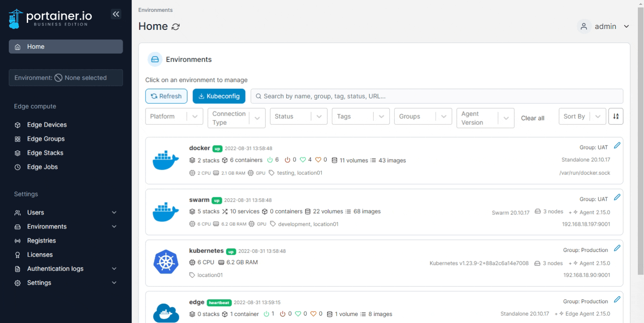This screenshot has width=644, height=323.
Task: Click the Users sidebar icon
Action: pos(18,213)
